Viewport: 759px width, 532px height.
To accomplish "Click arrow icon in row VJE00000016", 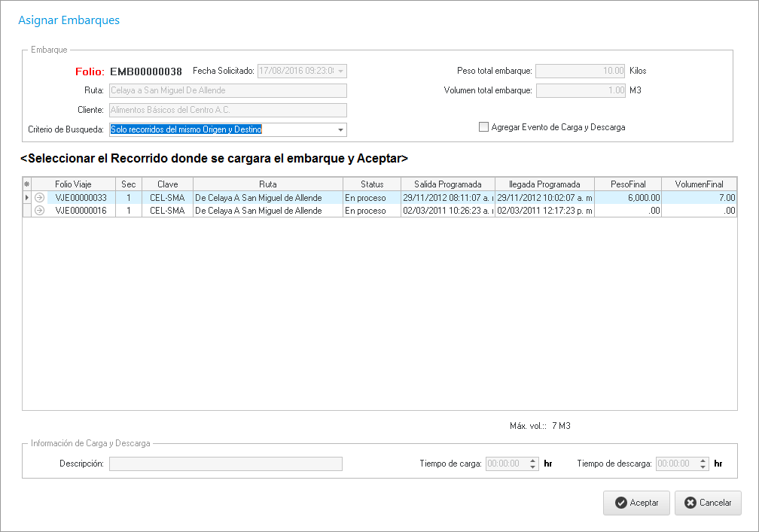I will tap(40, 211).
